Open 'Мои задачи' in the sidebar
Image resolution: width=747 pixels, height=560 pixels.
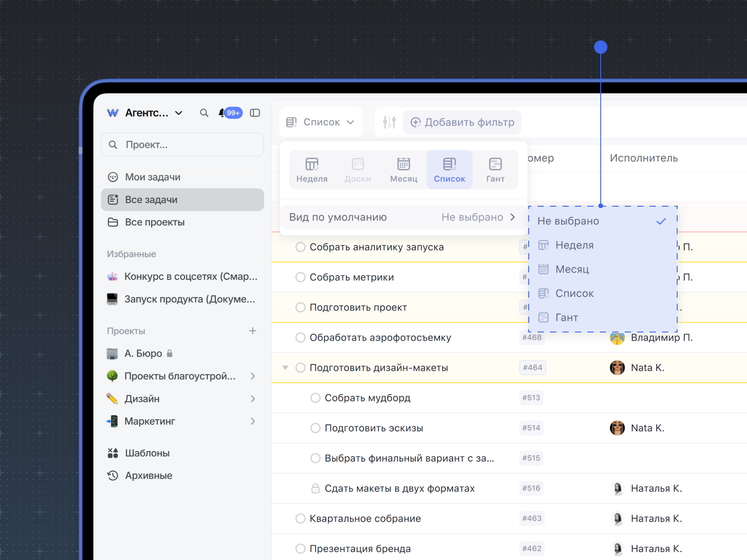pos(153,177)
